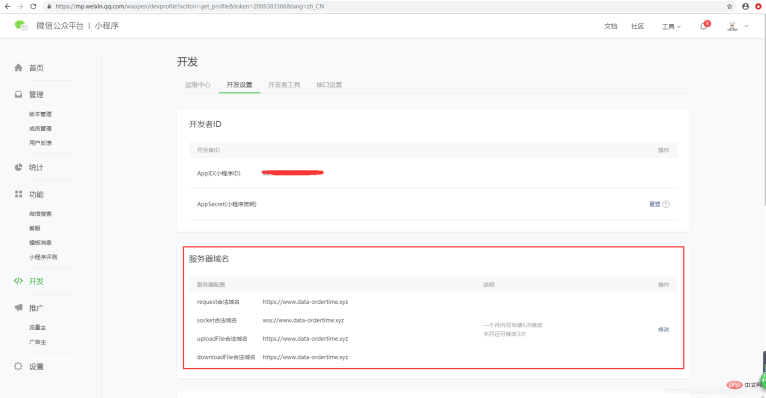Select the statistics pie chart icon
The image size is (766, 398).
(x=19, y=167)
